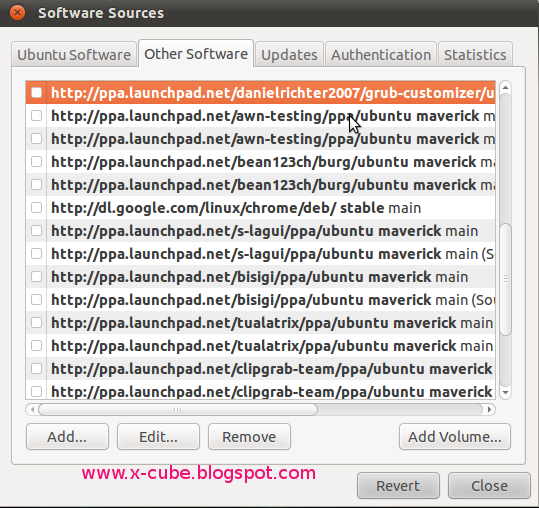The width and height of the screenshot is (539, 508).
Task: Close the Software Sources window via title bar
Action: tap(17, 13)
